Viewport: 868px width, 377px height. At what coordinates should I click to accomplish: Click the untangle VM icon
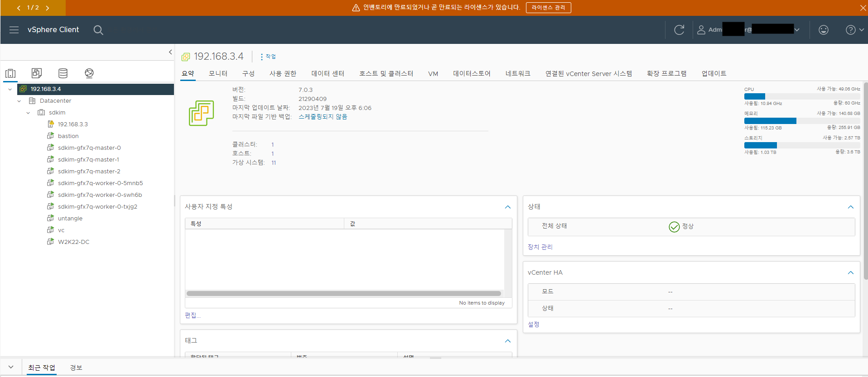[51, 218]
